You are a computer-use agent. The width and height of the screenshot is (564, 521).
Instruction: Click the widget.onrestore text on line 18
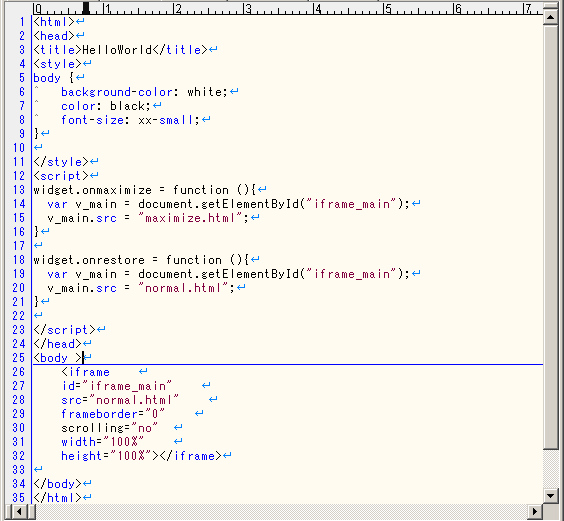point(89,260)
